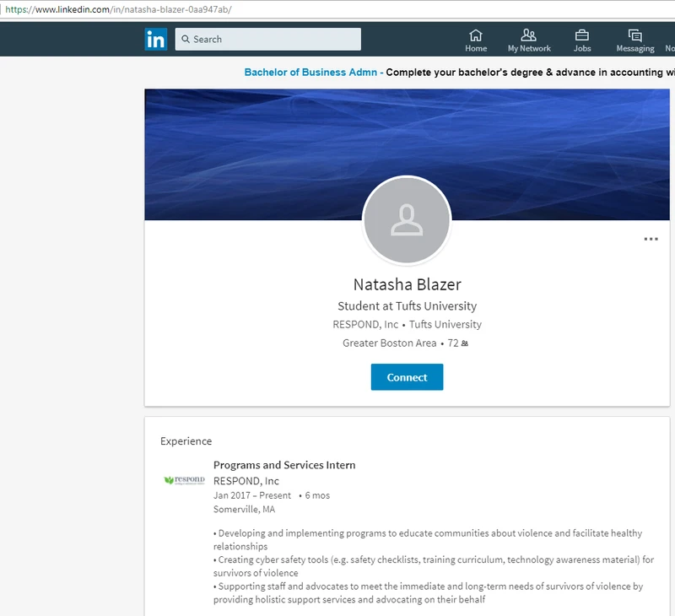Open Home via house icon

[476, 35]
